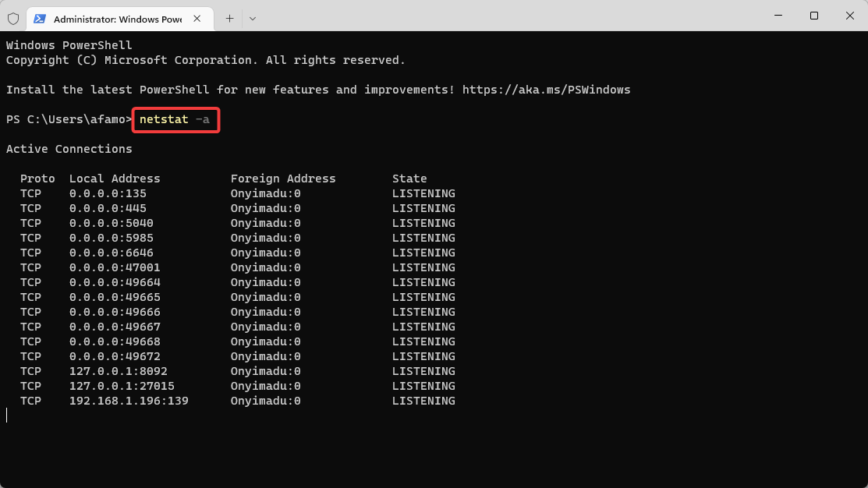This screenshot has width=868, height=488.
Task: Open the https://aka.ms/PSWindows link
Action: click(547, 90)
